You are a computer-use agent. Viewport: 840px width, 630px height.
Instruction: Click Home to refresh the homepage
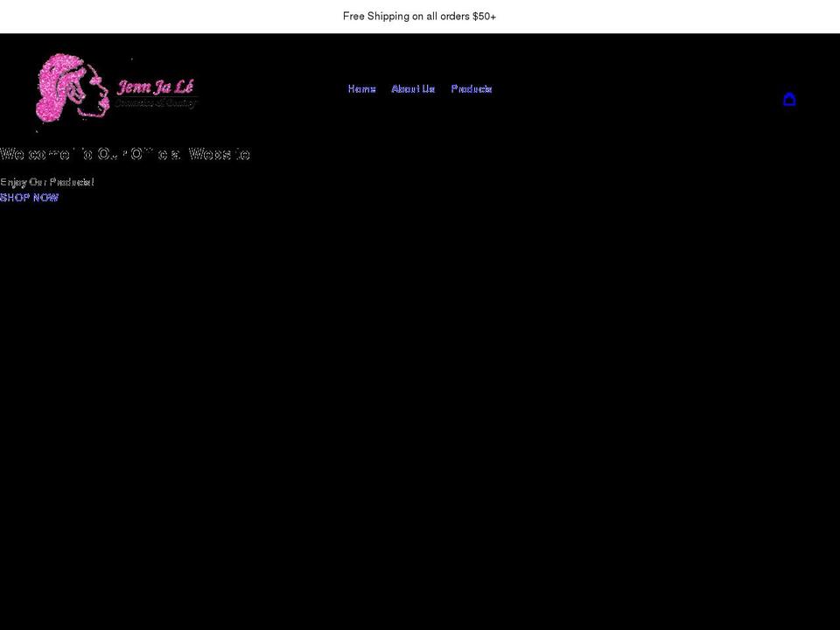point(361,88)
